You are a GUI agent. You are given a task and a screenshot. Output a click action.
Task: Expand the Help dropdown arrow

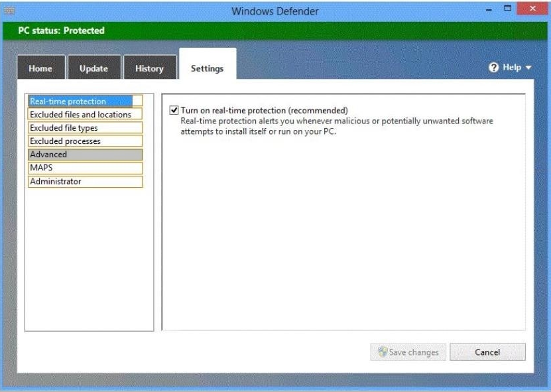click(528, 68)
